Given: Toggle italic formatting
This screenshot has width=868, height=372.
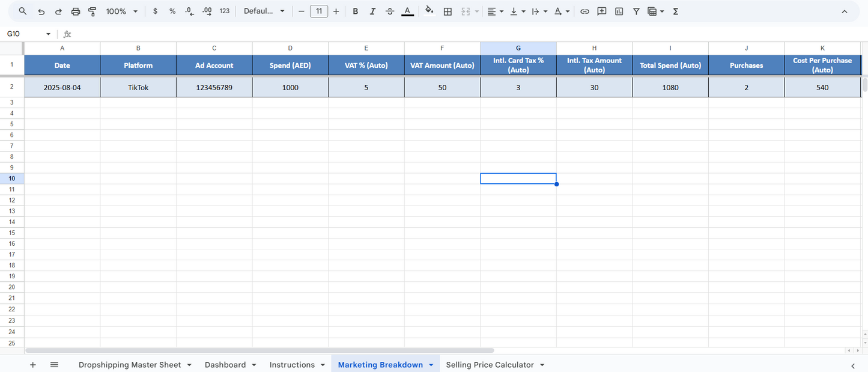Looking at the screenshot, I should coord(372,11).
